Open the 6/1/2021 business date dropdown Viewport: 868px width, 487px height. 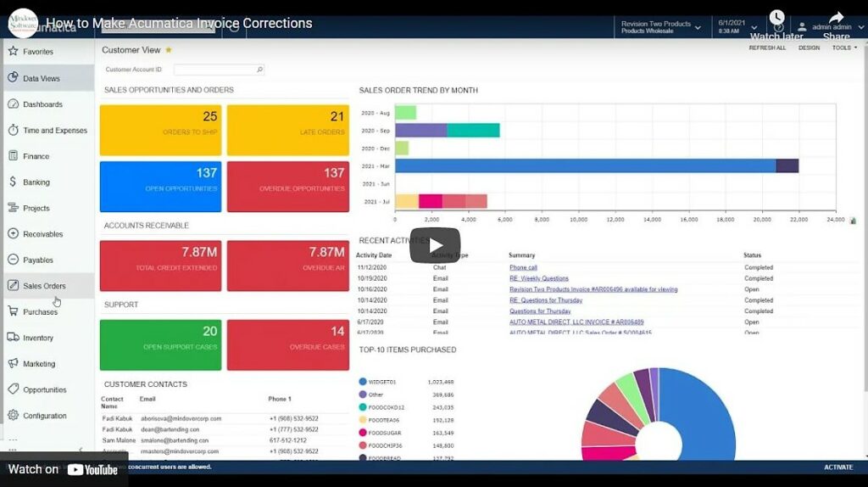click(754, 27)
